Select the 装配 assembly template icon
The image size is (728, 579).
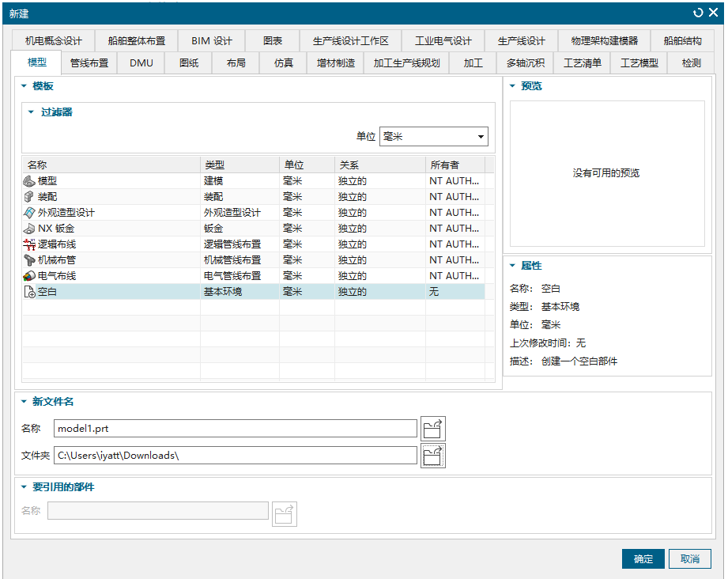(x=30, y=197)
